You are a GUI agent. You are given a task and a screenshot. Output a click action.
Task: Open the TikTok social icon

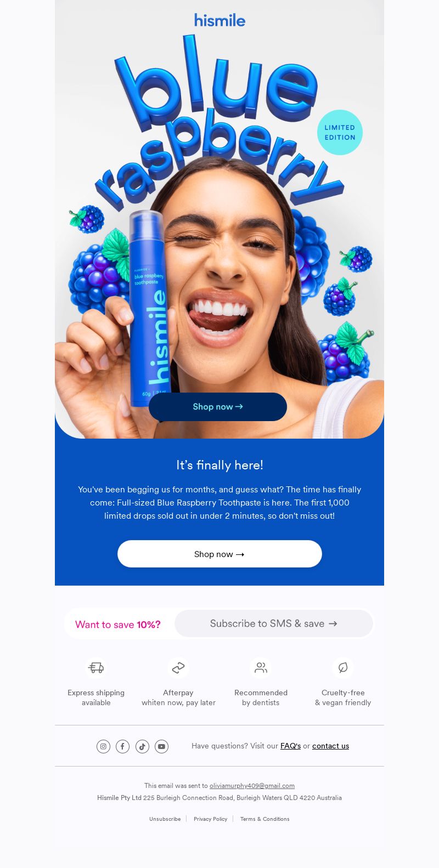[142, 746]
